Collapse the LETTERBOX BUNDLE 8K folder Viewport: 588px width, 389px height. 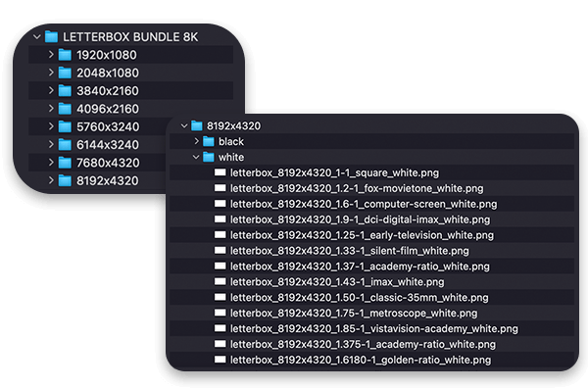click(x=37, y=37)
